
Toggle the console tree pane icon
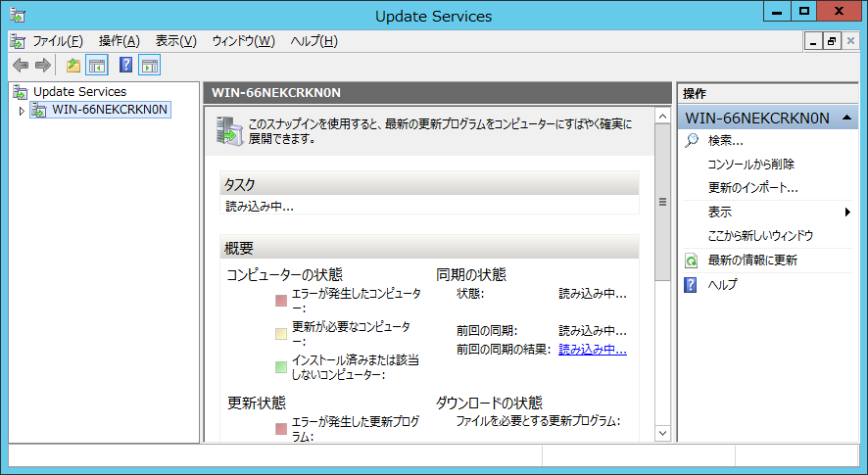pyautogui.click(x=96, y=66)
